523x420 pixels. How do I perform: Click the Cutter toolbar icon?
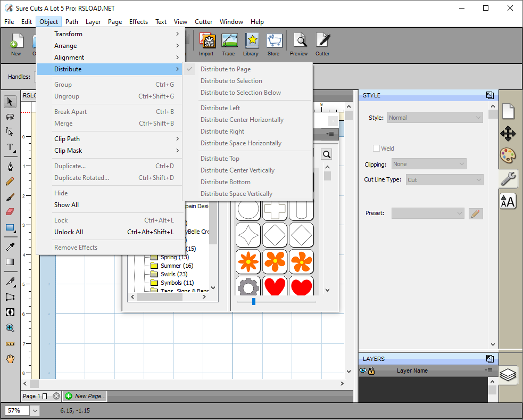(x=322, y=44)
